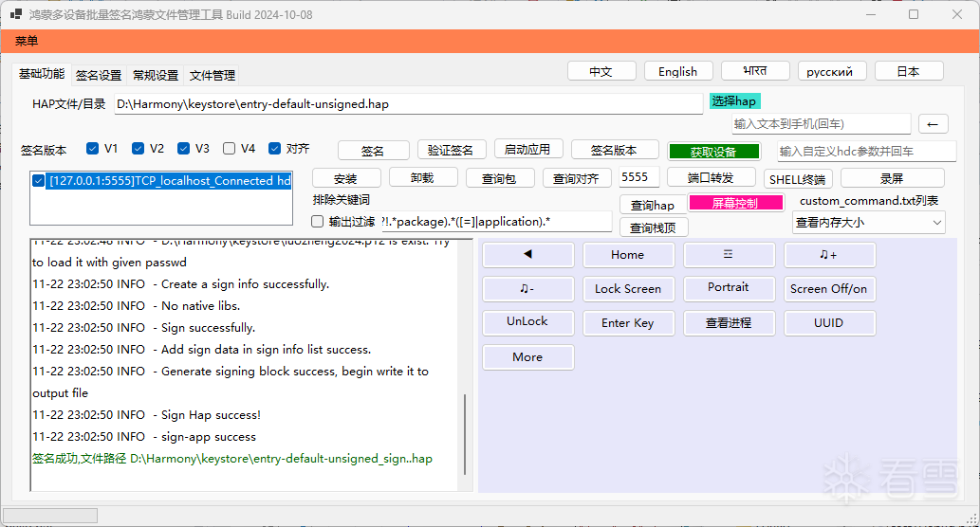Select English language button
The width and height of the screenshot is (980, 527).
tap(678, 71)
